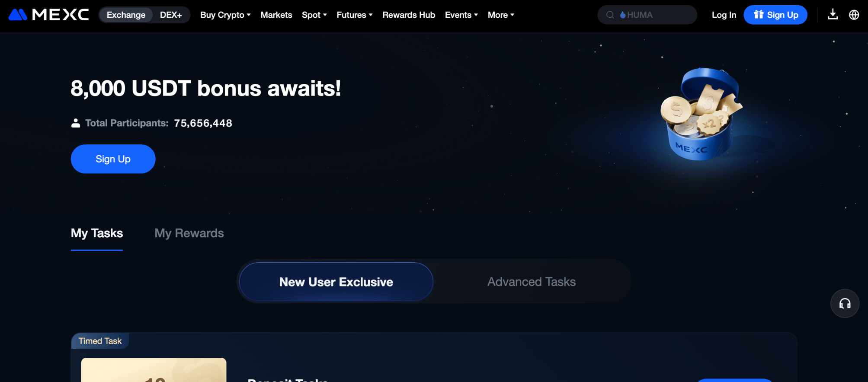Screen dimensions: 868x382
Task: Click the large Sign Up button under bonus
Action: click(x=113, y=159)
